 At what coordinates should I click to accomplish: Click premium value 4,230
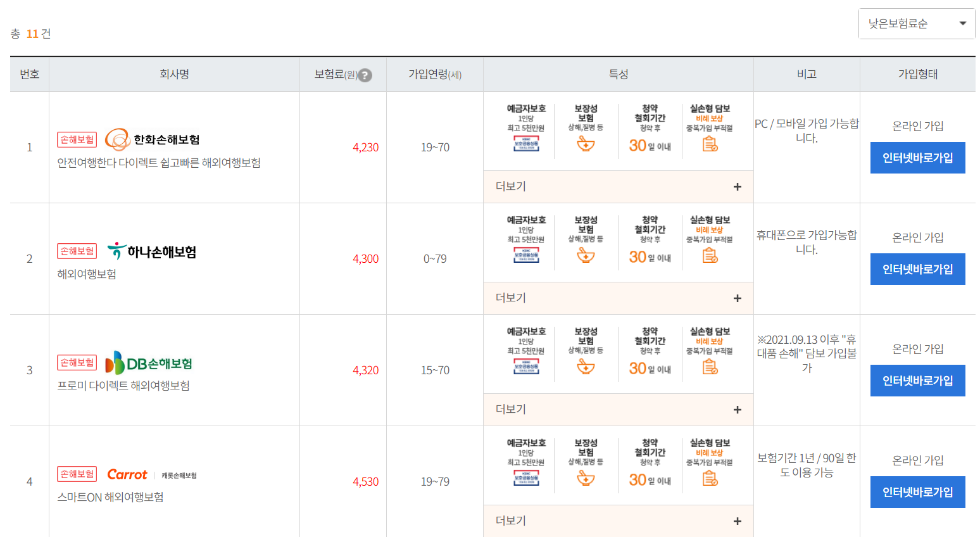pyautogui.click(x=365, y=148)
